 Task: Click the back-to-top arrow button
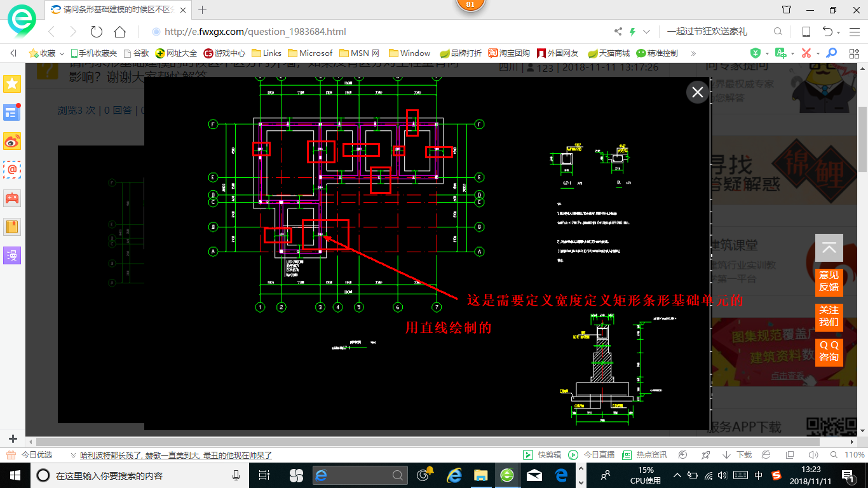[x=829, y=248]
